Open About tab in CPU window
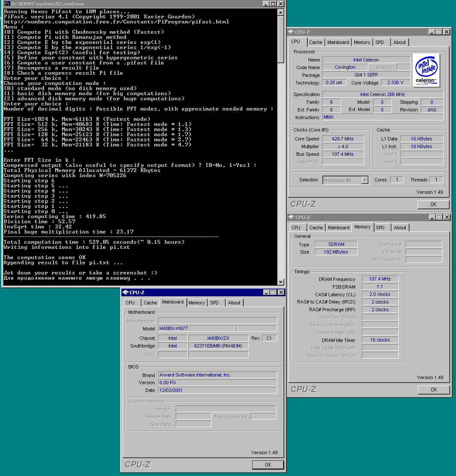The image size is (456, 476). click(400, 43)
